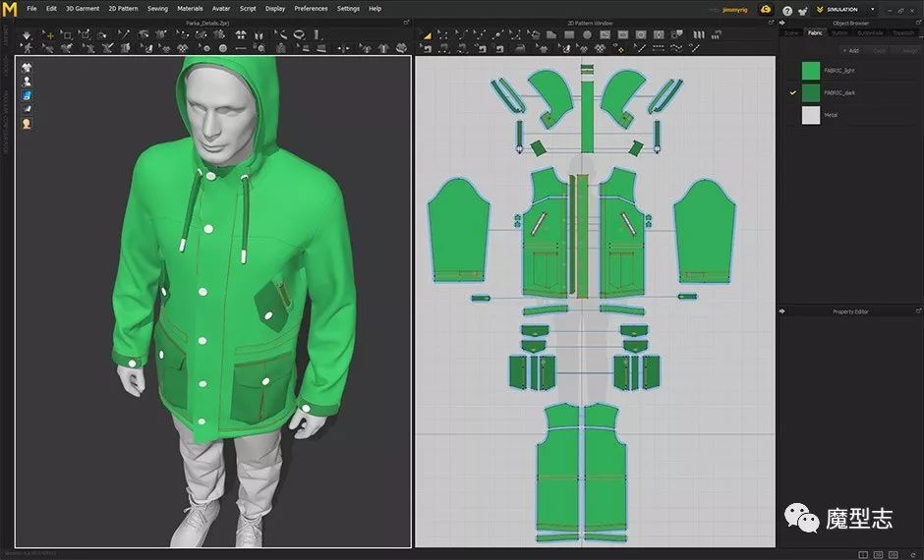
Task: Open the Script menu
Action: [248, 9]
